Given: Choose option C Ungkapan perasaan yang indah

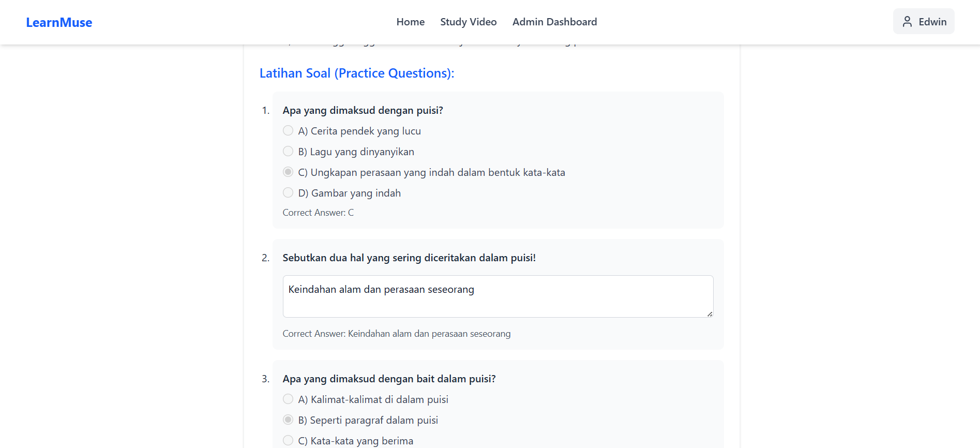Looking at the screenshot, I should [x=288, y=172].
